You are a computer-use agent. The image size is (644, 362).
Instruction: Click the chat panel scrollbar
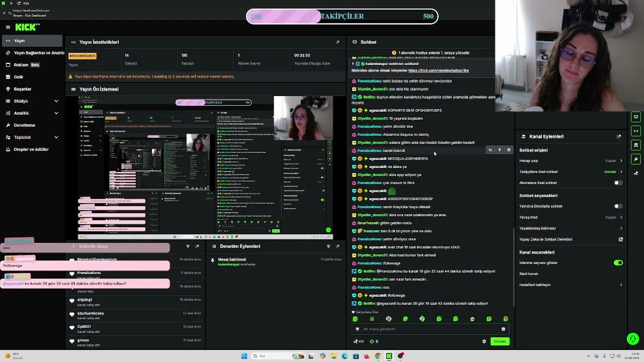513,266
